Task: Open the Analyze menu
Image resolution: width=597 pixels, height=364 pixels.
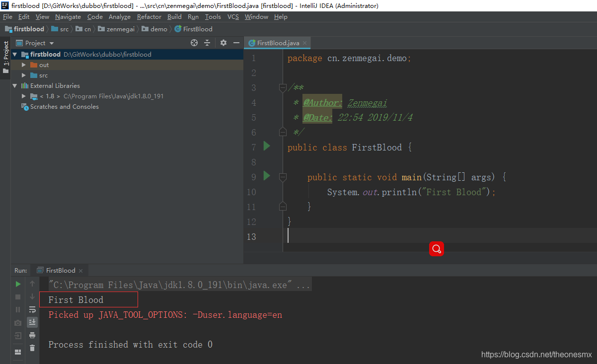Action: 119,17
